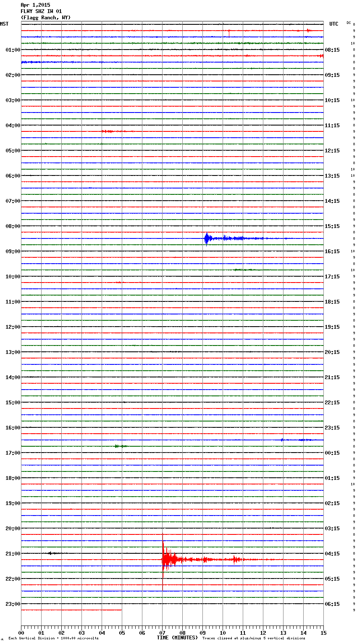Click the '00' minute tick label
Viewport: 357px width, 644px height.
21,633
